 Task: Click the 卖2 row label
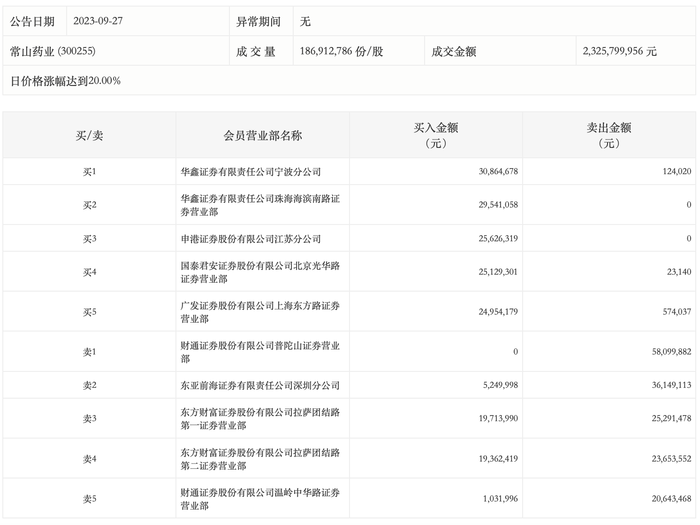coord(89,385)
